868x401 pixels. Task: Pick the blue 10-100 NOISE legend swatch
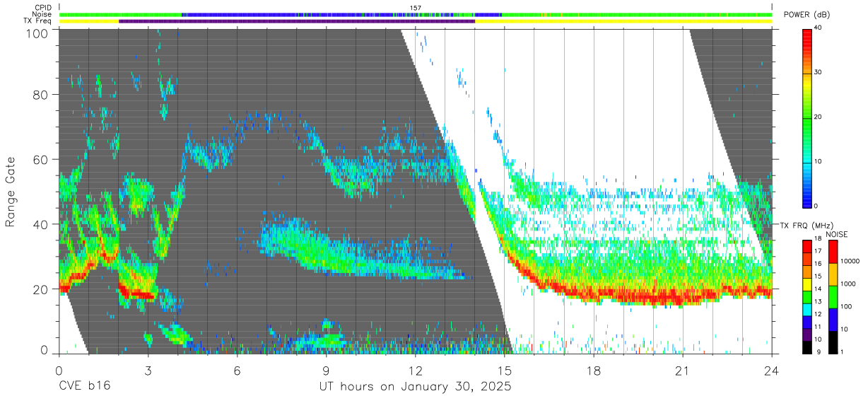tap(833, 318)
